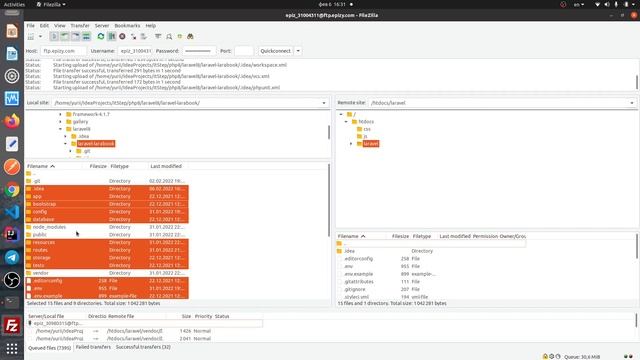This screenshot has height=360, width=640.
Task: Refresh the file and folder lists
Action: pyautogui.click(x=100, y=37)
